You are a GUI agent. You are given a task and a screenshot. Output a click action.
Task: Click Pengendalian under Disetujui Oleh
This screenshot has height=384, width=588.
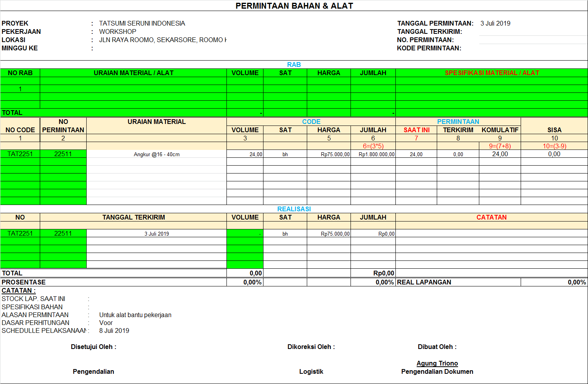tap(93, 371)
